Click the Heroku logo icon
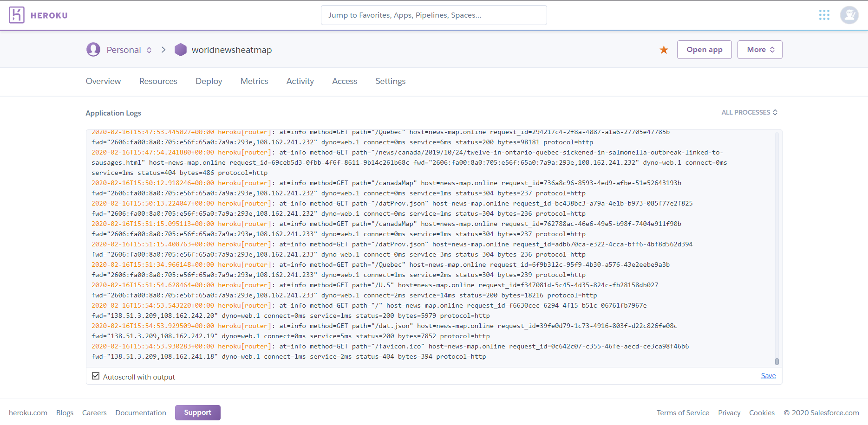Screen dimensions: 868x425 pyautogui.click(x=17, y=15)
